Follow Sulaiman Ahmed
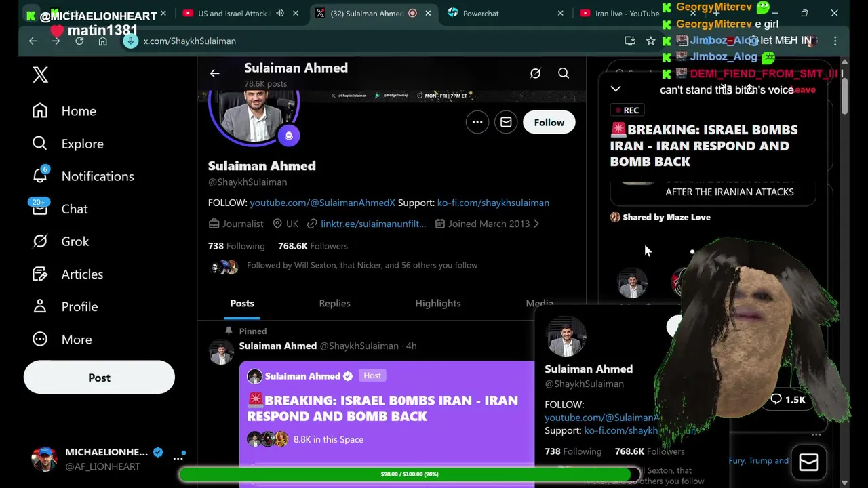 549,122
